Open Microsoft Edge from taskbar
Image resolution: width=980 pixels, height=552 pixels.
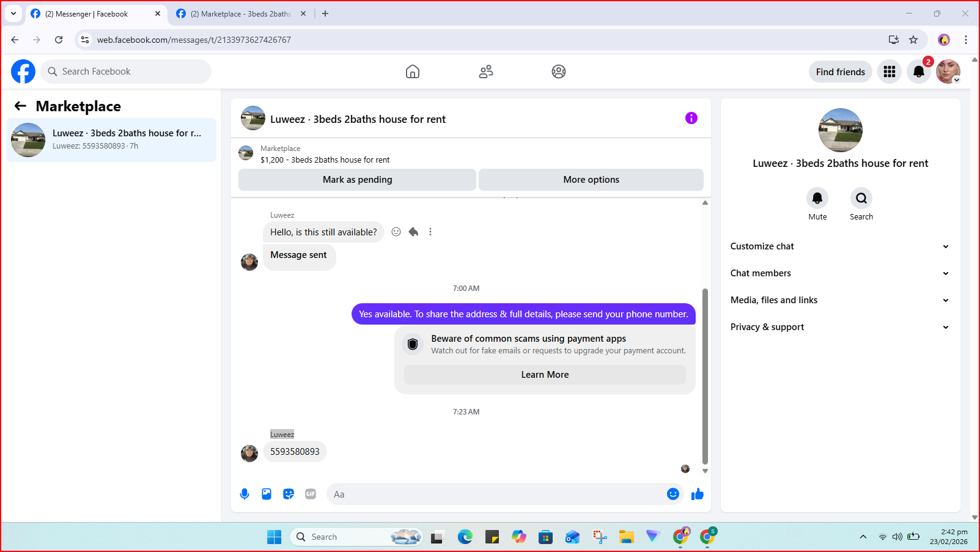click(465, 537)
